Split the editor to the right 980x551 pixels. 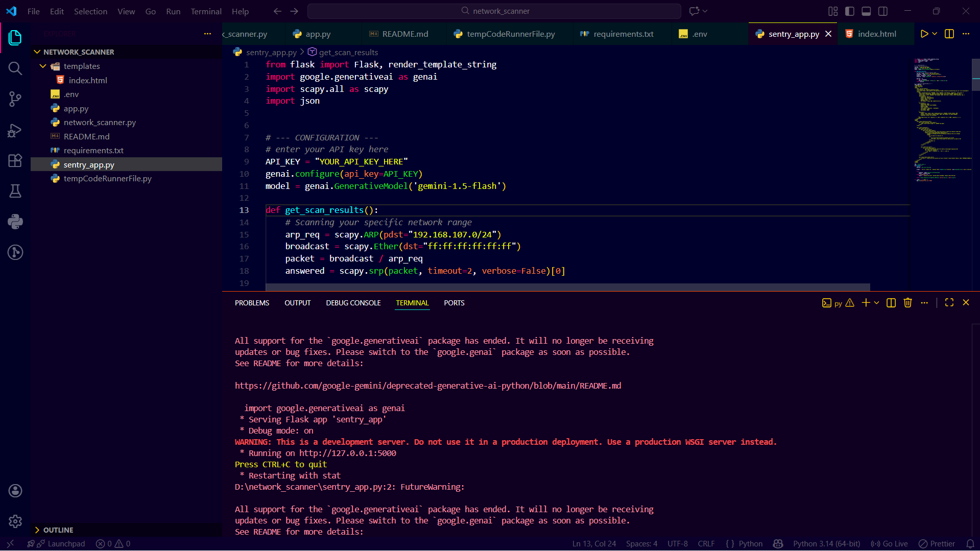coord(949,34)
